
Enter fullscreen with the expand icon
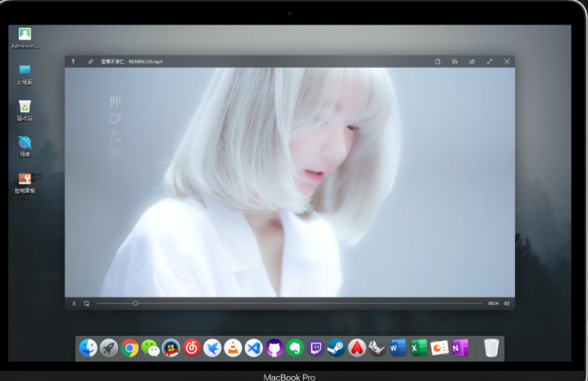click(x=490, y=61)
